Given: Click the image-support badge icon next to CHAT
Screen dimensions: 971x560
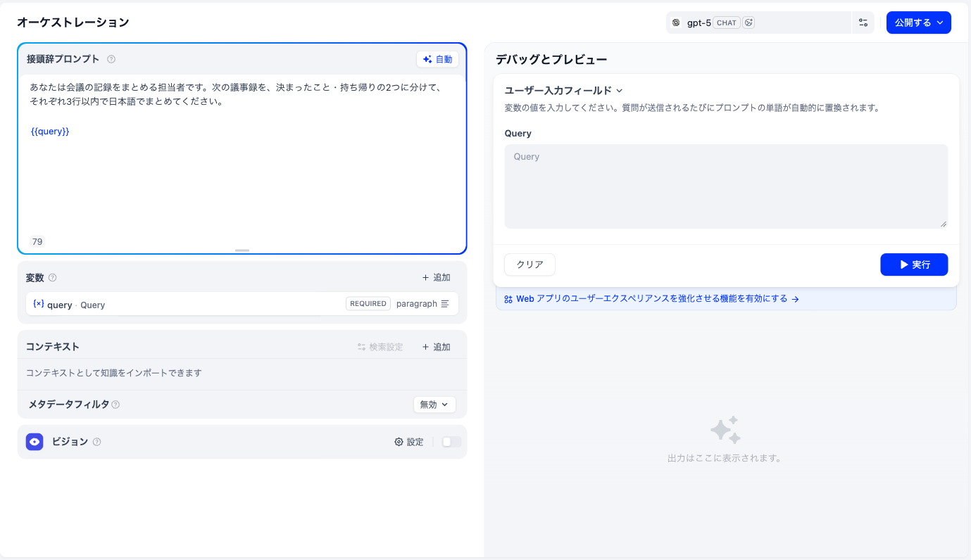Looking at the screenshot, I should pos(749,23).
